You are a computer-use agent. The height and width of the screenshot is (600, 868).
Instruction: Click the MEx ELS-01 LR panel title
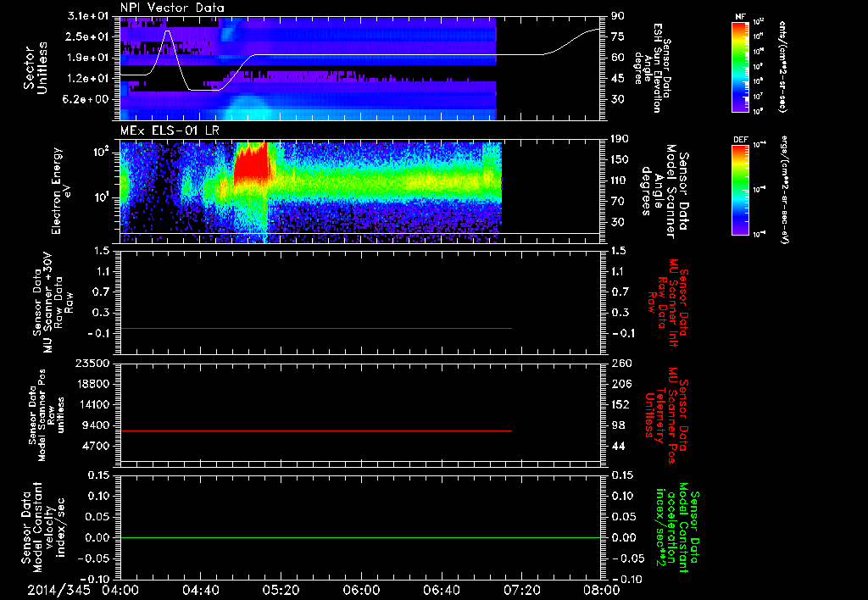click(169, 131)
